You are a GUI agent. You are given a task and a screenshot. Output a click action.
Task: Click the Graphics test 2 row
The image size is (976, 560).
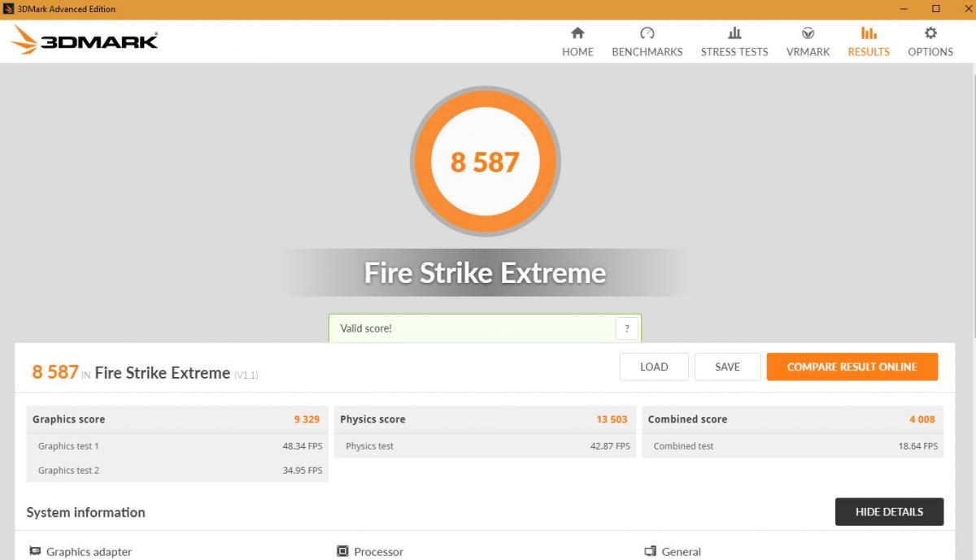pyautogui.click(x=177, y=471)
